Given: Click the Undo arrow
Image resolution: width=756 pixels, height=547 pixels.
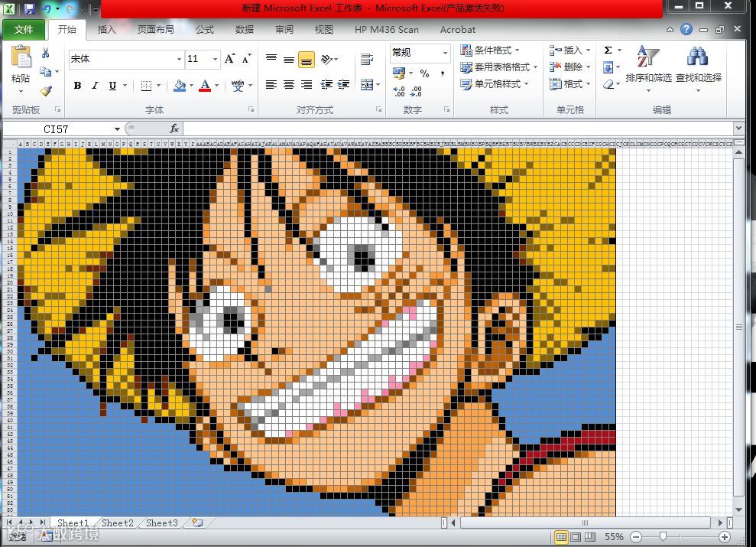Looking at the screenshot, I should (x=47, y=8).
